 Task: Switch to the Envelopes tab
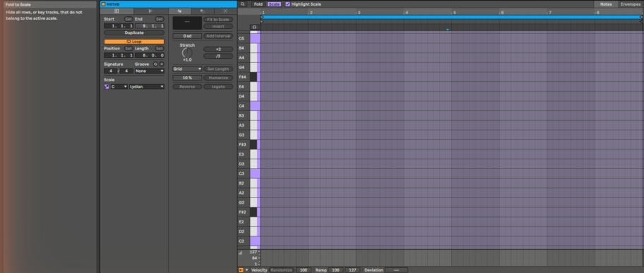tap(630, 4)
